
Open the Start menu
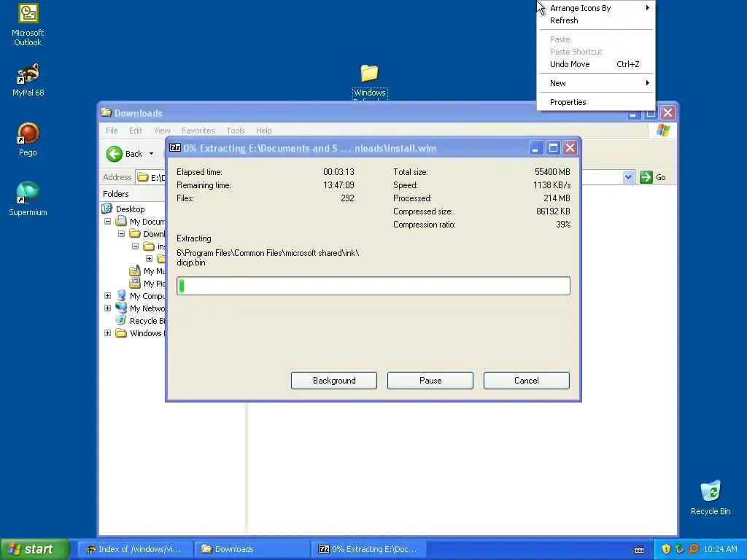point(34,549)
